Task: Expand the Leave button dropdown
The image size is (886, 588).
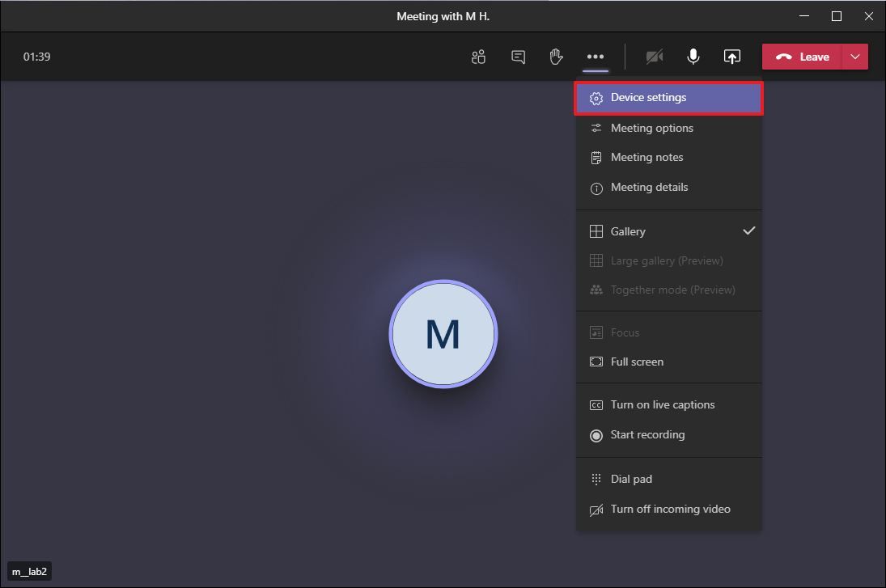Action: point(854,57)
